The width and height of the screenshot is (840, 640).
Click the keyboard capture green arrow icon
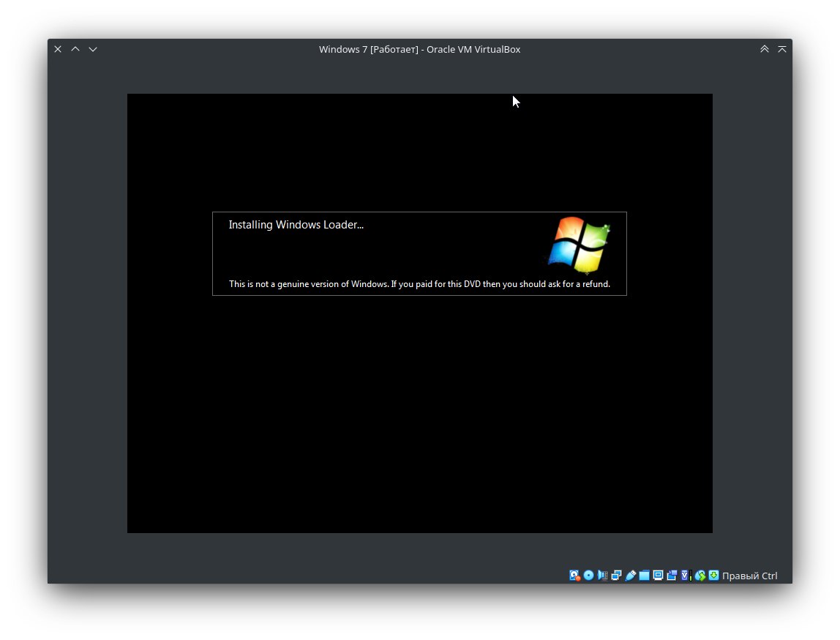pyautogui.click(x=713, y=576)
